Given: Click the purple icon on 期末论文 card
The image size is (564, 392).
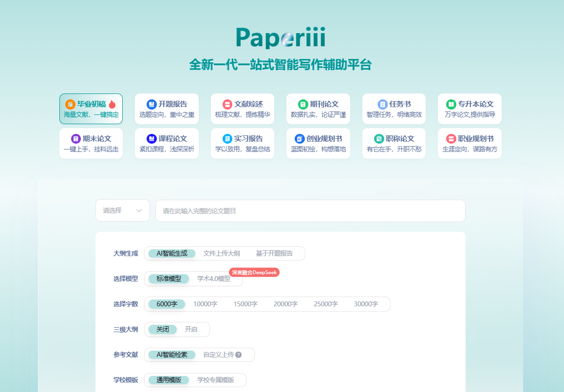Looking at the screenshot, I should point(76,139).
